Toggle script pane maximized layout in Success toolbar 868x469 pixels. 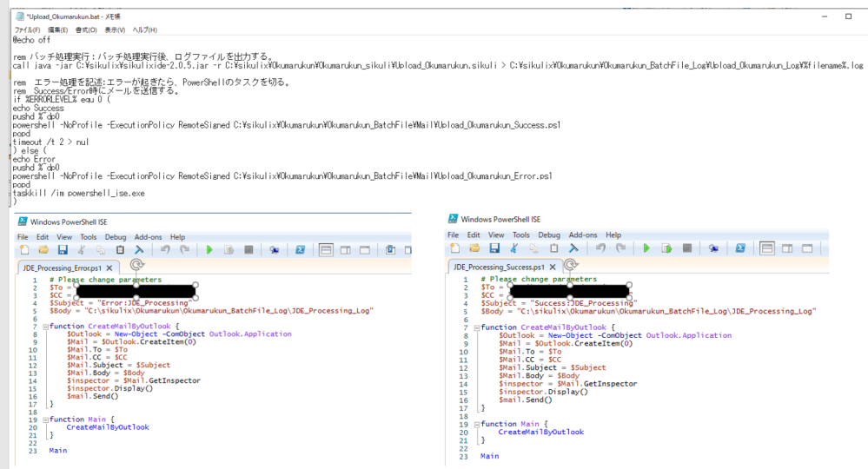click(x=807, y=248)
